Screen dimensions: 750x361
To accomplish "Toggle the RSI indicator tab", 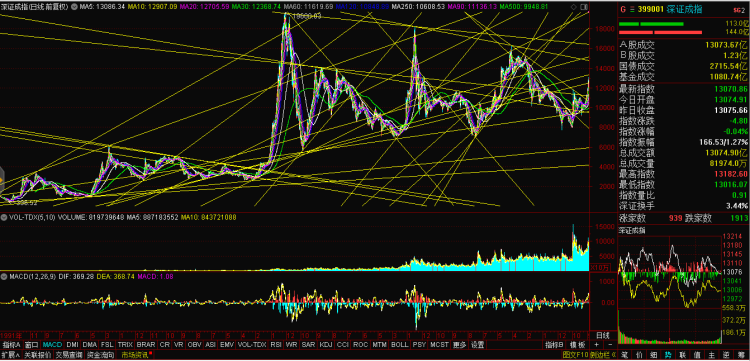I will [x=276, y=345].
